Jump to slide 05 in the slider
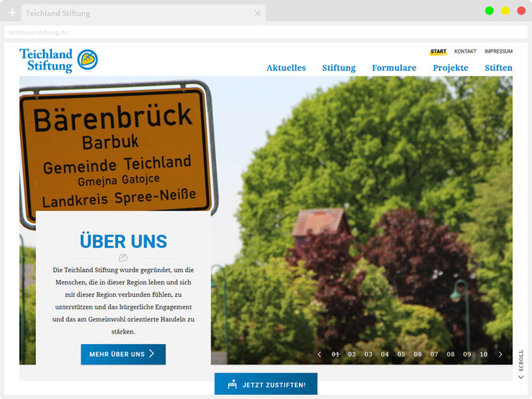This screenshot has height=399, width=532. [x=401, y=354]
